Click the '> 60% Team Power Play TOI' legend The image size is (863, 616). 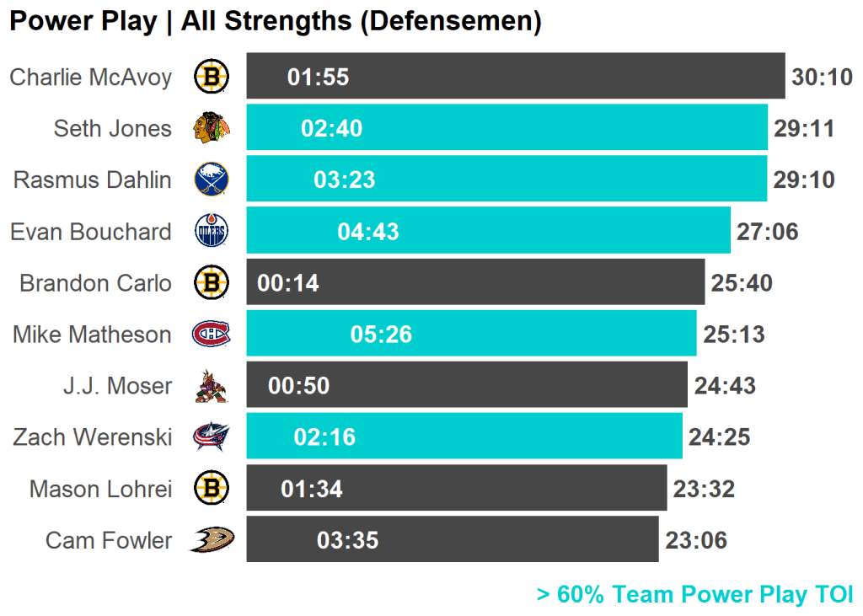(694, 594)
